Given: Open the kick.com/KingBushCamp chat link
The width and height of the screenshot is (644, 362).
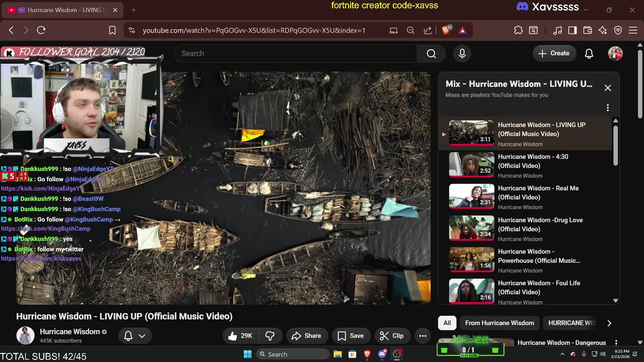Looking at the screenshot, I should (x=46, y=229).
